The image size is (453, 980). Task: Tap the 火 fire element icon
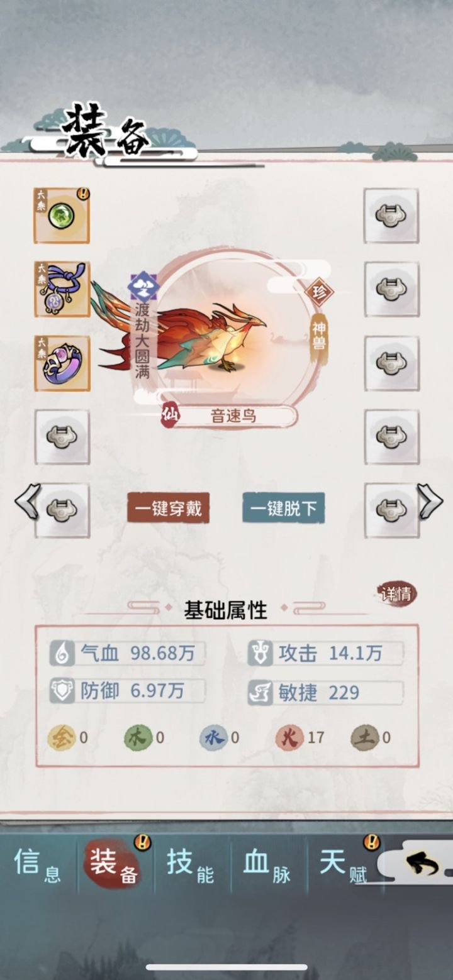coord(289,737)
